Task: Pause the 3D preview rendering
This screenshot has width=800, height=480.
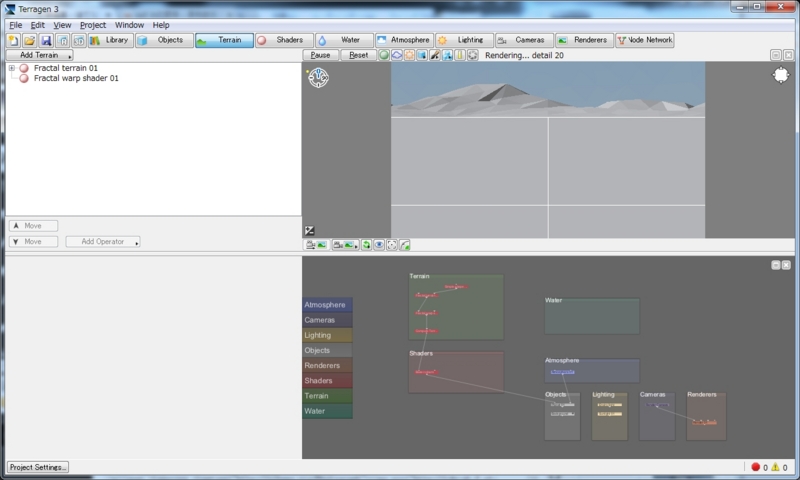Action: pos(320,55)
